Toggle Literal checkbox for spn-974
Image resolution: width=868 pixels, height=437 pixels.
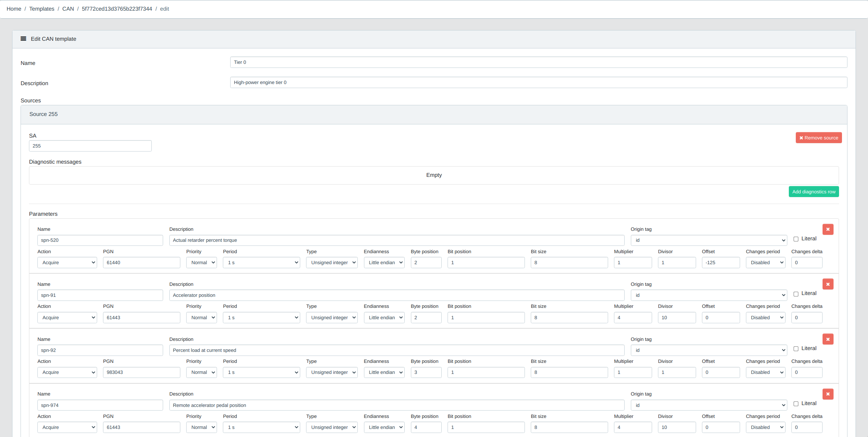coord(796,404)
